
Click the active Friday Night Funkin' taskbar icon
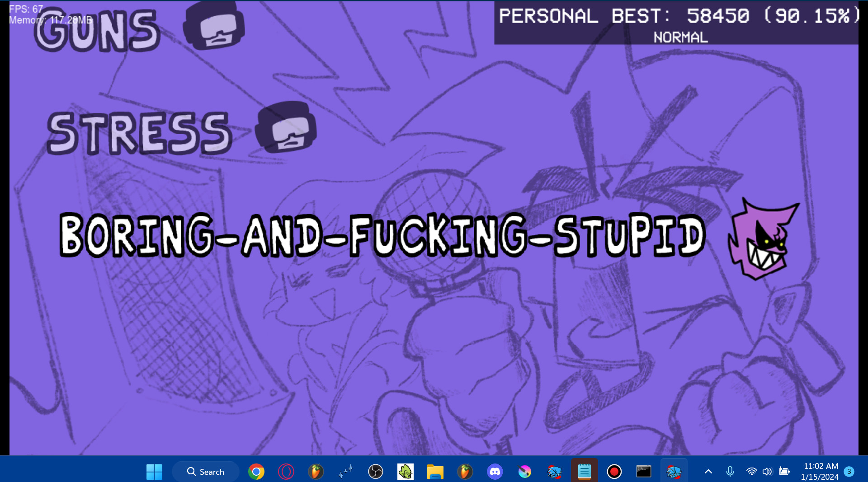674,472
